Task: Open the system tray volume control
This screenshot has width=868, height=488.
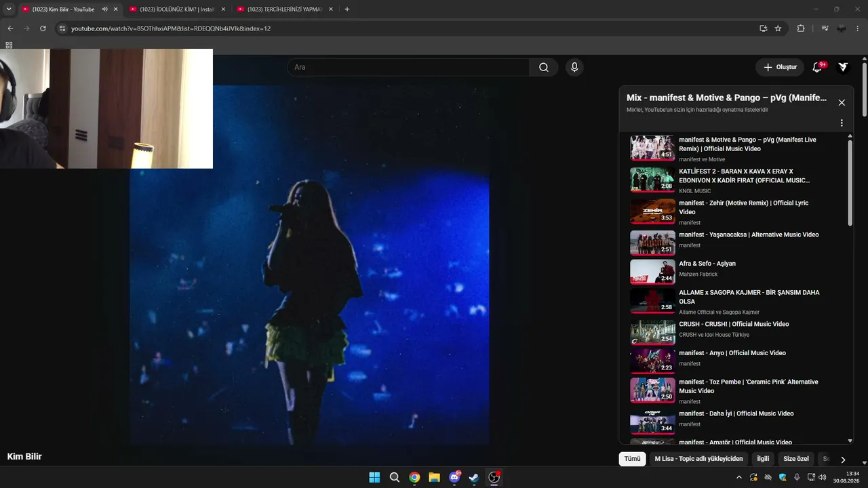Action: (823, 477)
